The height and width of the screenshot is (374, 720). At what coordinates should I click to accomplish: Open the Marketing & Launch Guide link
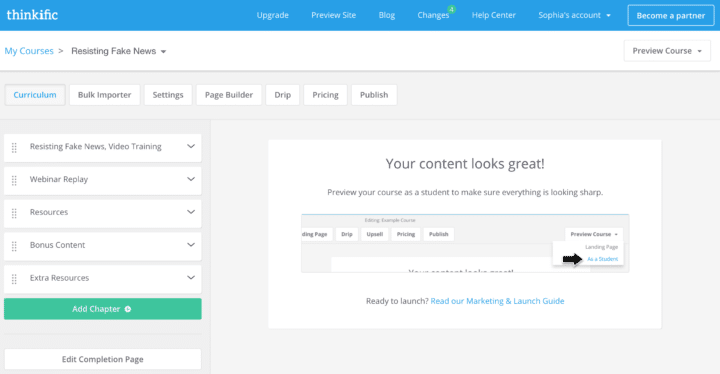pyautogui.click(x=497, y=301)
